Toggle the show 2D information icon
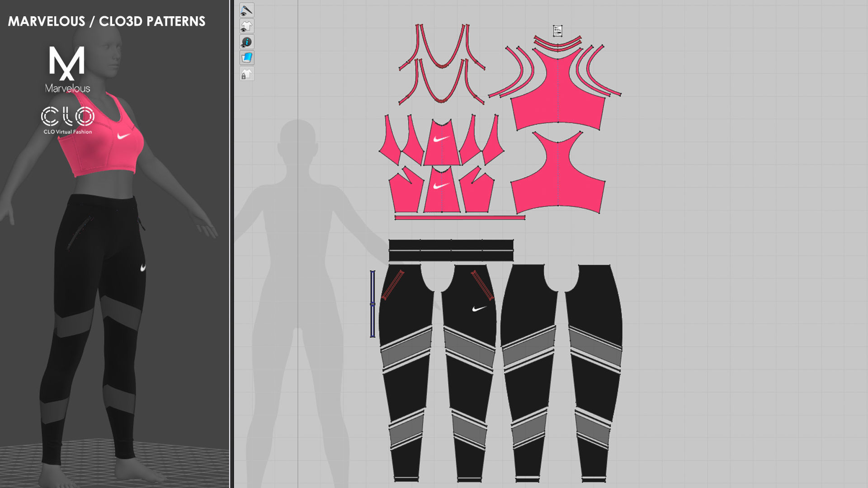This screenshot has height=488, width=868. coord(246,42)
